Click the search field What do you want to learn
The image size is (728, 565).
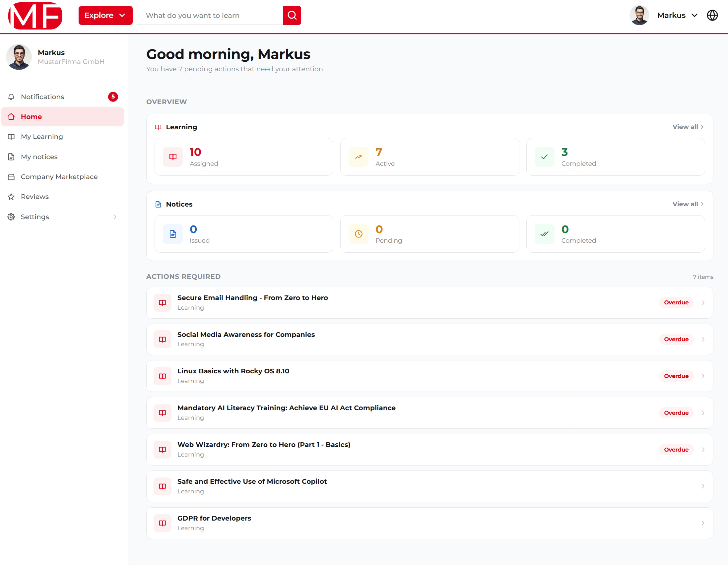coord(210,15)
